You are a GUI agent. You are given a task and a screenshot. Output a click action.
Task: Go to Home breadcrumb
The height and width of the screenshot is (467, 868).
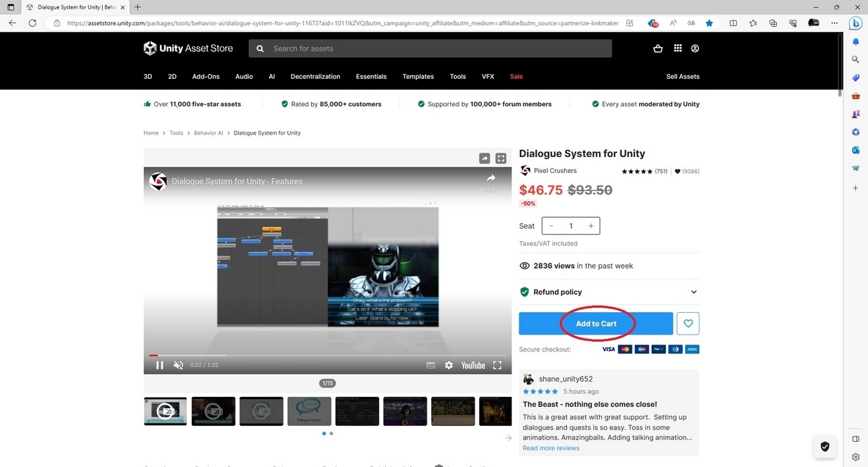coord(150,133)
